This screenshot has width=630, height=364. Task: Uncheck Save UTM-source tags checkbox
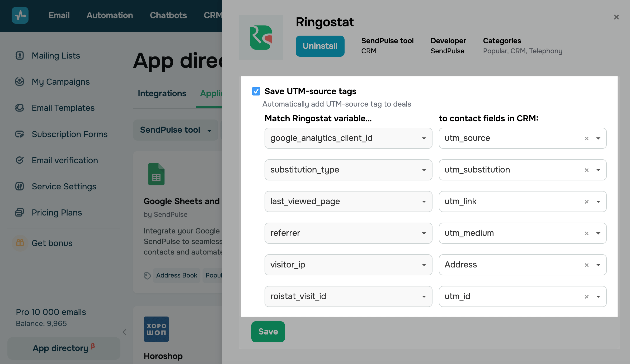256,91
